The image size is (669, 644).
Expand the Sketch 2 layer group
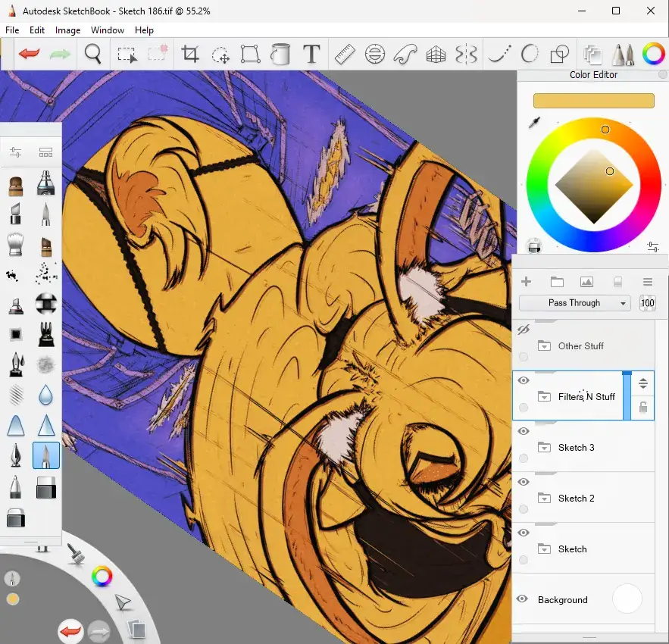[544, 498]
